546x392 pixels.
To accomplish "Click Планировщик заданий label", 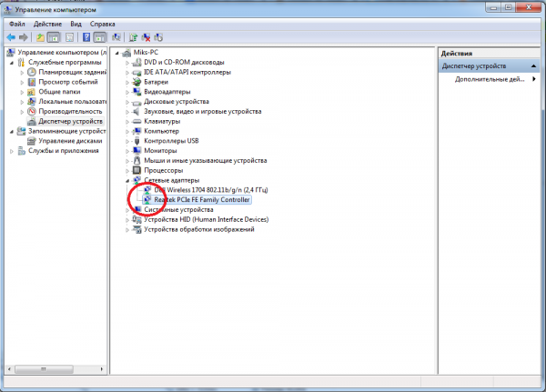I will click(x=73, y=72).
